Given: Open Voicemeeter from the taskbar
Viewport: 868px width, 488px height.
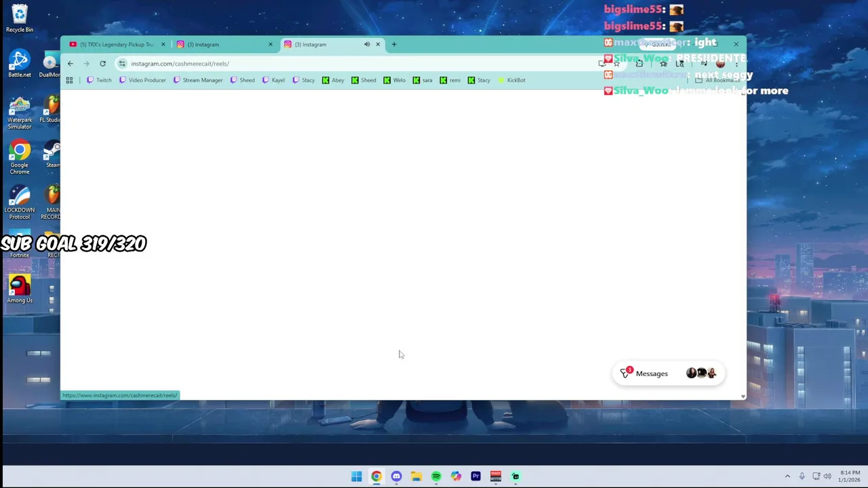Looking at the screenshot, I should point(496,476).
